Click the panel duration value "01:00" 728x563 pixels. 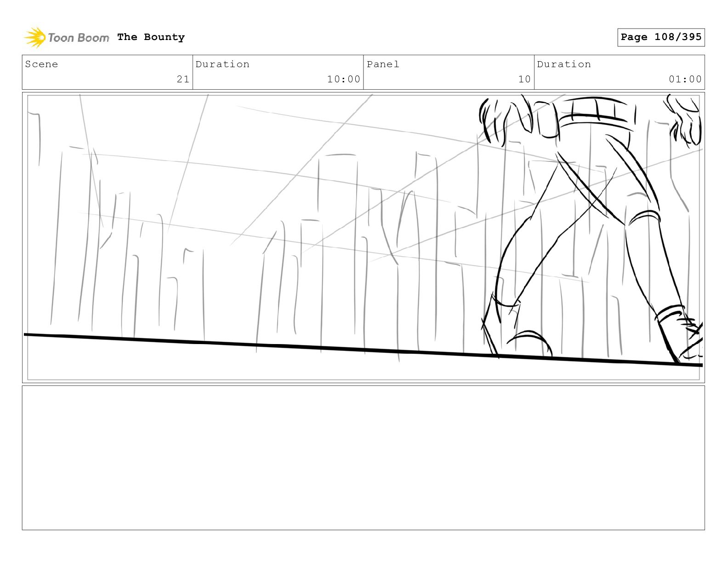(x=685, y=79)
